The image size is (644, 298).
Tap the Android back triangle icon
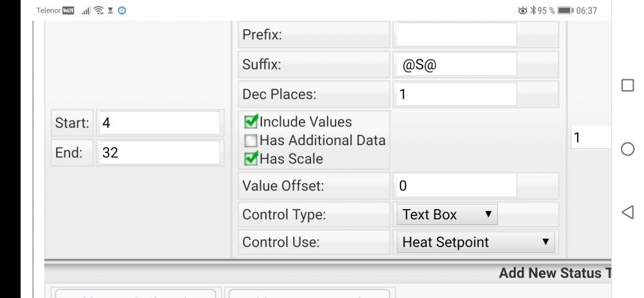pos(629,212)
